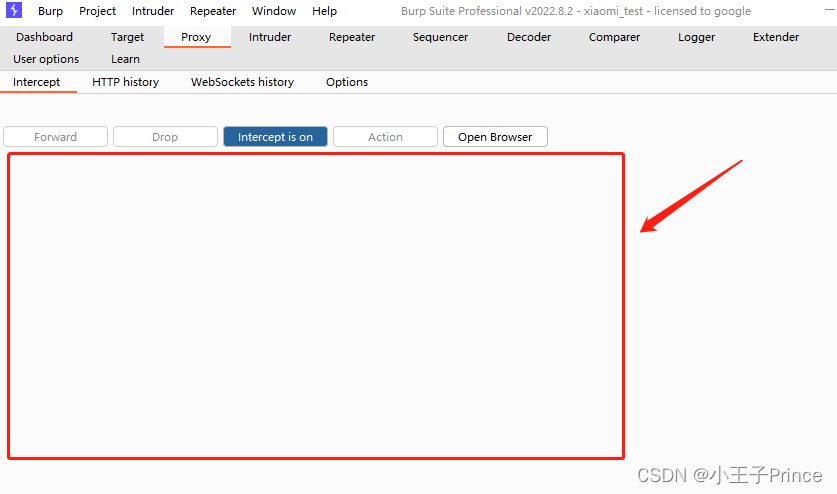837x494 pixels.
Task: Open the Action dropdown button
Action: [x=385, y=137]
